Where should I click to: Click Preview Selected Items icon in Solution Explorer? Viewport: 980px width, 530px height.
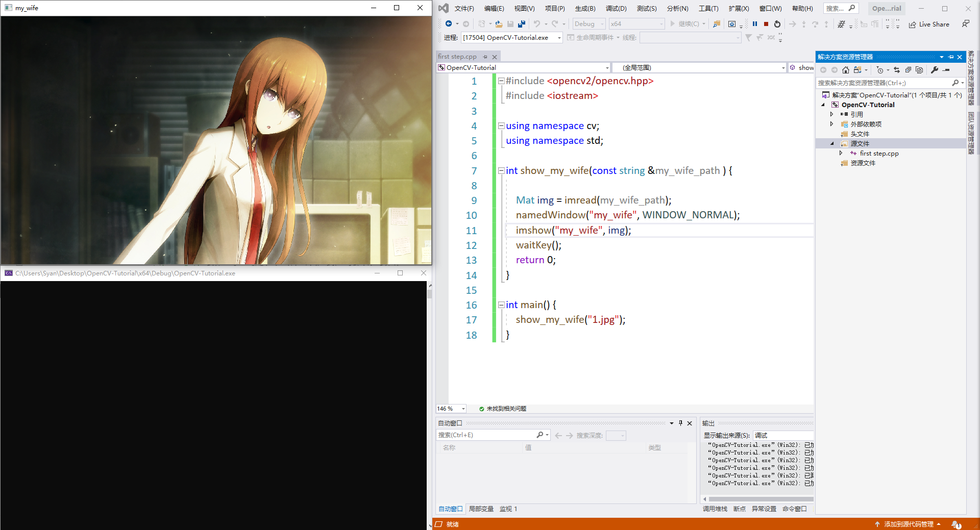[946, 70]
